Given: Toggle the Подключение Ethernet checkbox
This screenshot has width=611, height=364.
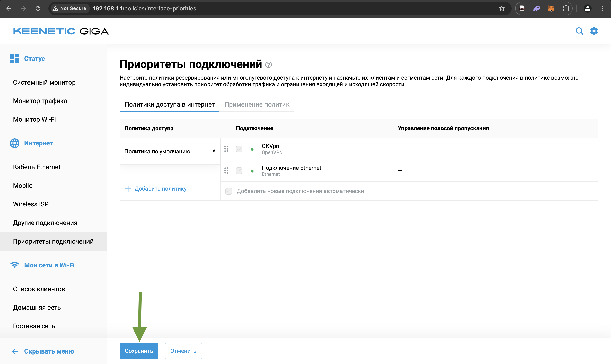Looking at the screenshot, I should [x=239, y=171].
